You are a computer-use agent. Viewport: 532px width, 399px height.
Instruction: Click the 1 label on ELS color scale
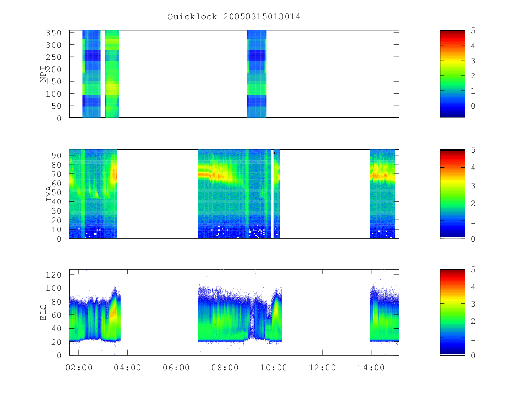pos(473,338)
